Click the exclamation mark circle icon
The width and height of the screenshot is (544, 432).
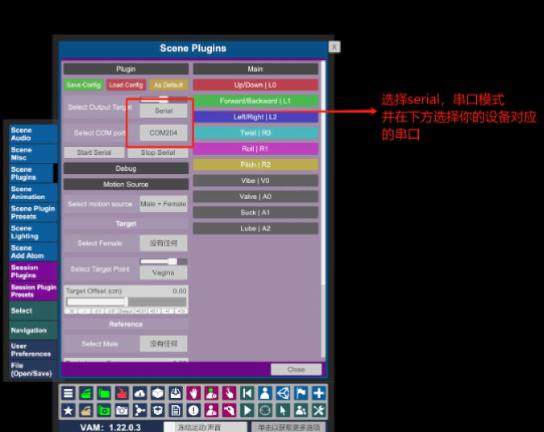(x=194, y=410)
